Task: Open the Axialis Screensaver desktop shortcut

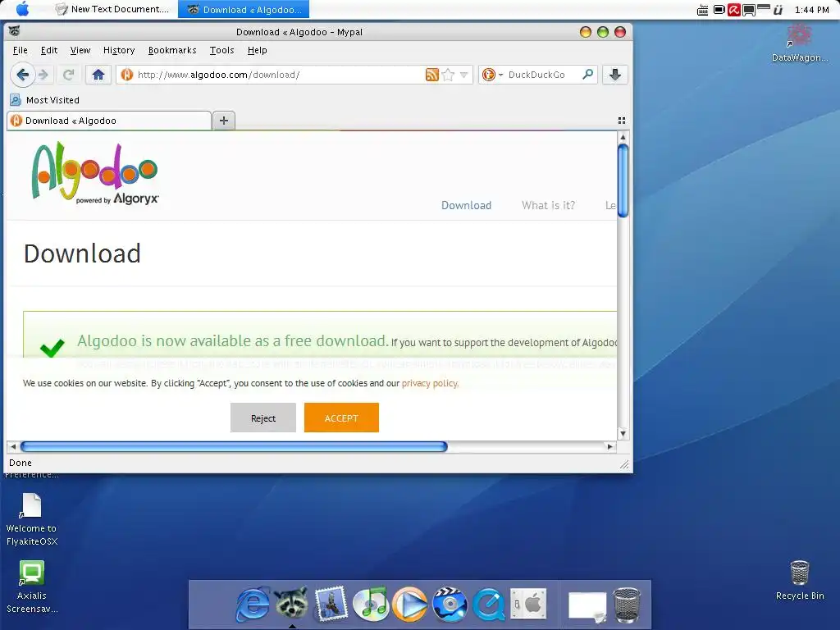Action: pyautogui.click(x=32, y=587)
